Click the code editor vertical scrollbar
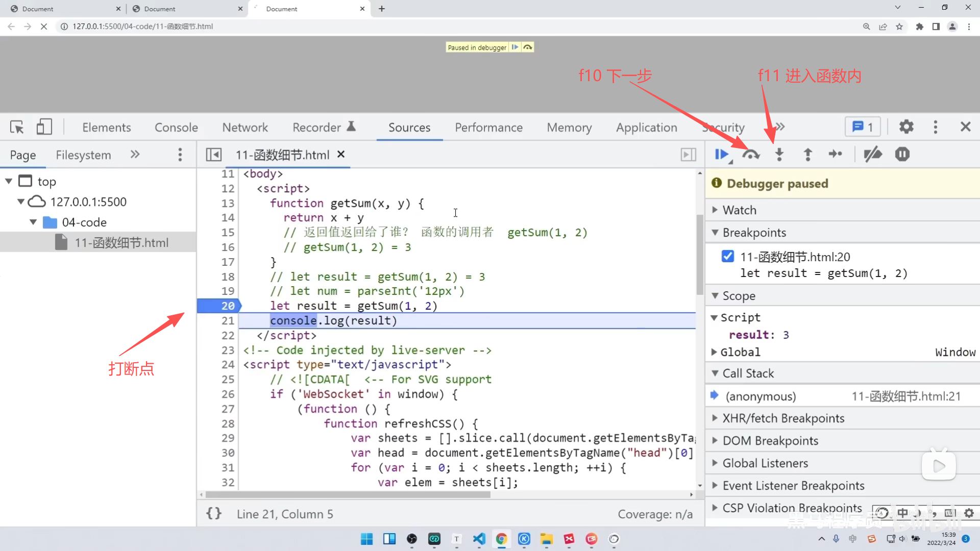This screenshot has width=980, height=551. click(700, 255)
